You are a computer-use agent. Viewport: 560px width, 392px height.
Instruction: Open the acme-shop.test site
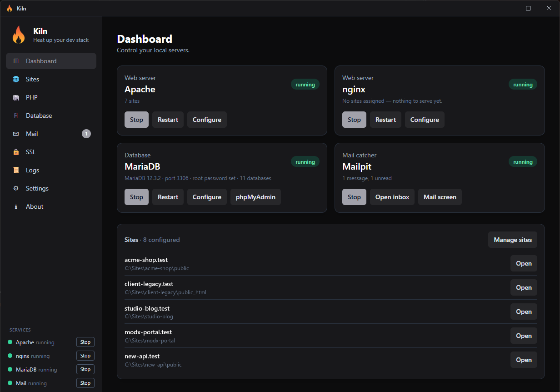coord(524,263)
